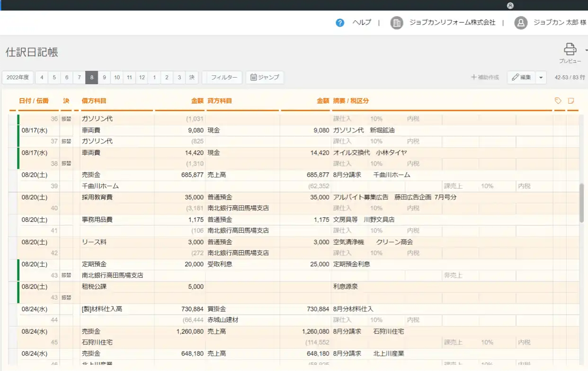Open the ヘルプ help link

pyautogui.click(x=362, y=23)
